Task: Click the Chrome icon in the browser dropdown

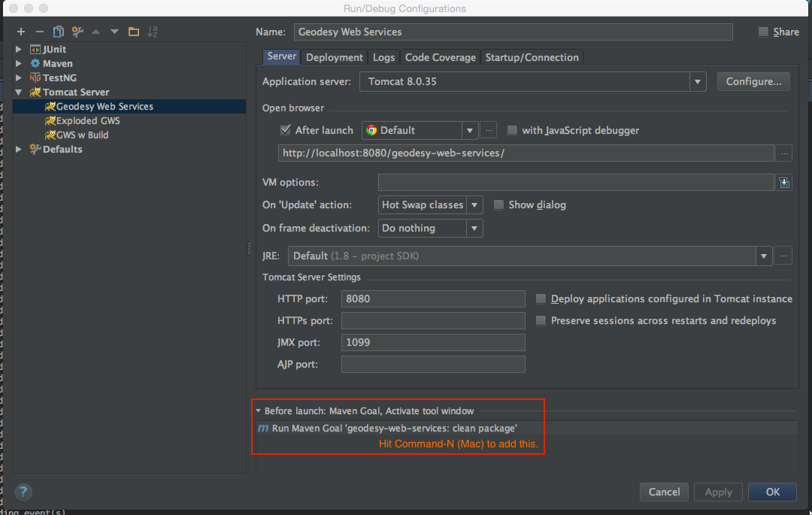Action: (x=371, y=130)
